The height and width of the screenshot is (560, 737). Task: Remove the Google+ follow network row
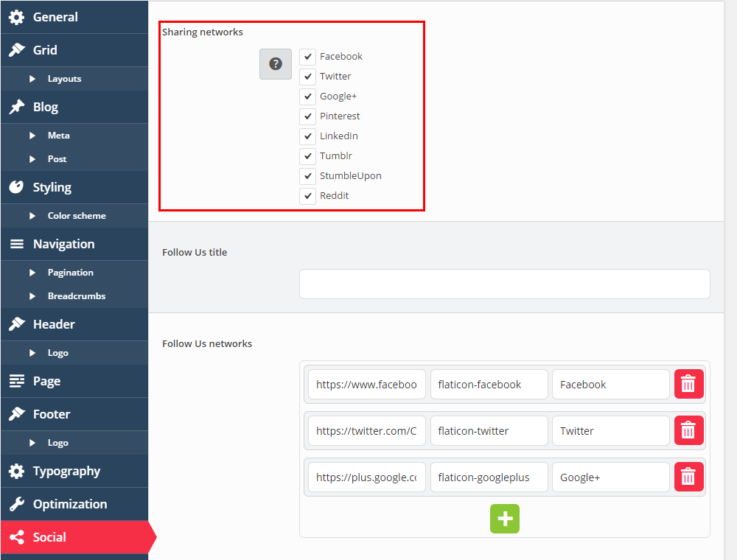coord(688,477)
